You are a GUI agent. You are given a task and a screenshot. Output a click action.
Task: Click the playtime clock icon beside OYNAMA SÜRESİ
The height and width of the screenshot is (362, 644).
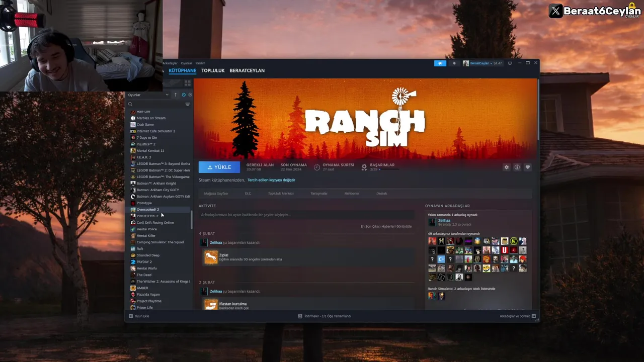(317, 167)
